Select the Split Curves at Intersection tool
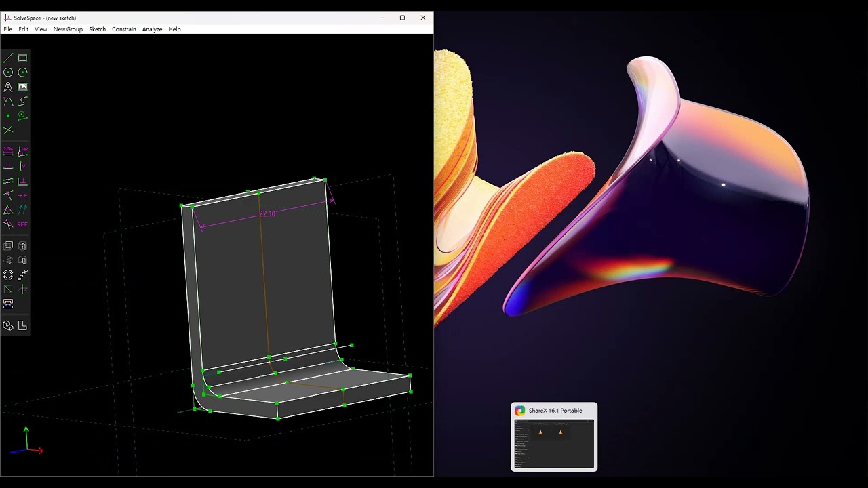Screen dimensions: 868x488 click(8, 129)
